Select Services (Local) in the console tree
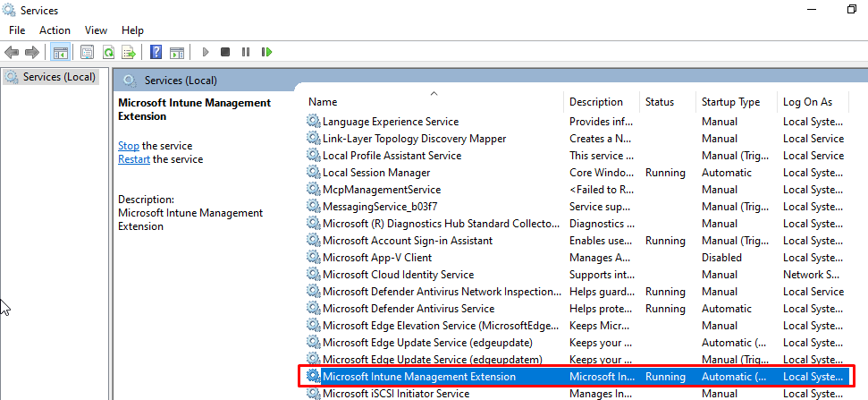The height and width of the screenshot is (400, 868). pyautogui.click(x=51, y=77)
